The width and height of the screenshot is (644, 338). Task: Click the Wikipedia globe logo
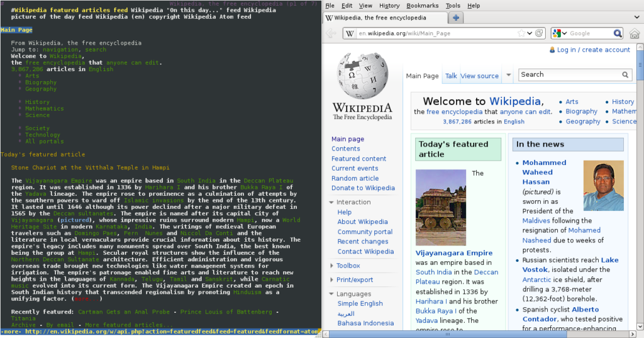(362, 76)
